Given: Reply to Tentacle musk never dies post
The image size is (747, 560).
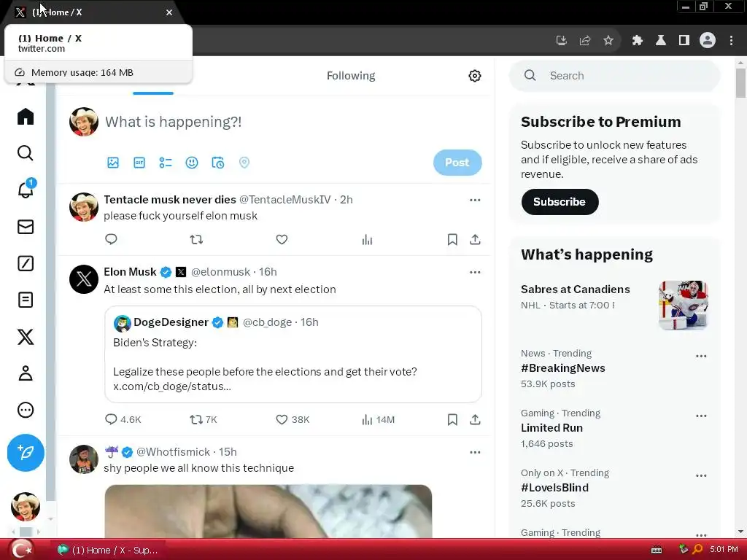Looking at the screenshot, I should pos(111,239).
